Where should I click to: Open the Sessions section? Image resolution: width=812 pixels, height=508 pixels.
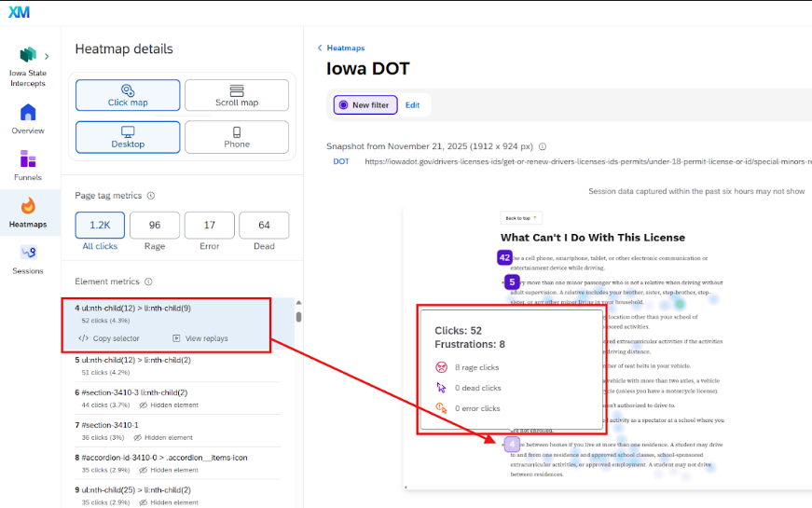pos(28,257)
